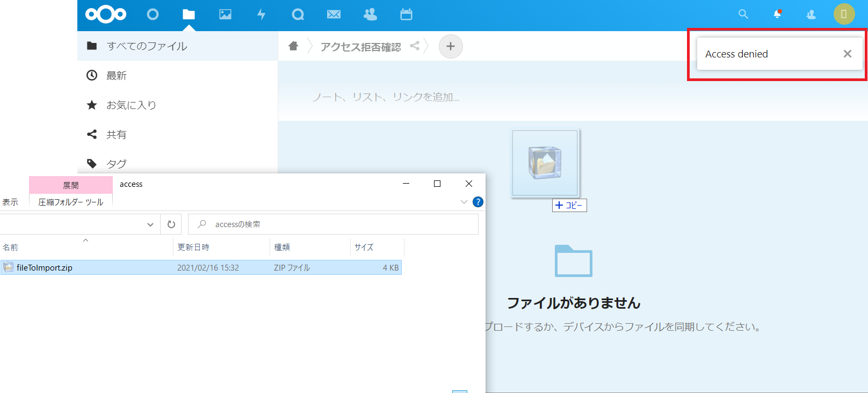Open the Calendar app icon
868x393 pixels.
pos(406,14)
